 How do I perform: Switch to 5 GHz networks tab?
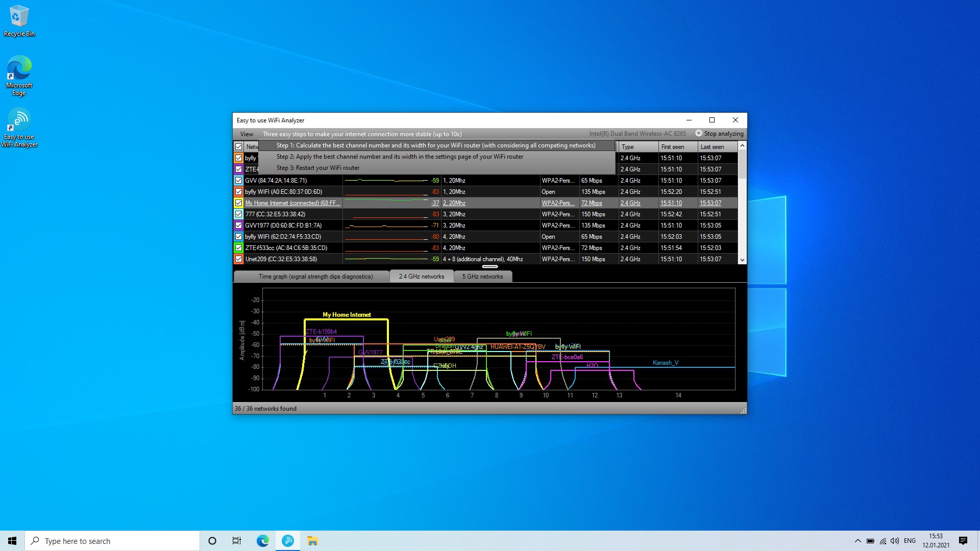[x=482, y=277]
